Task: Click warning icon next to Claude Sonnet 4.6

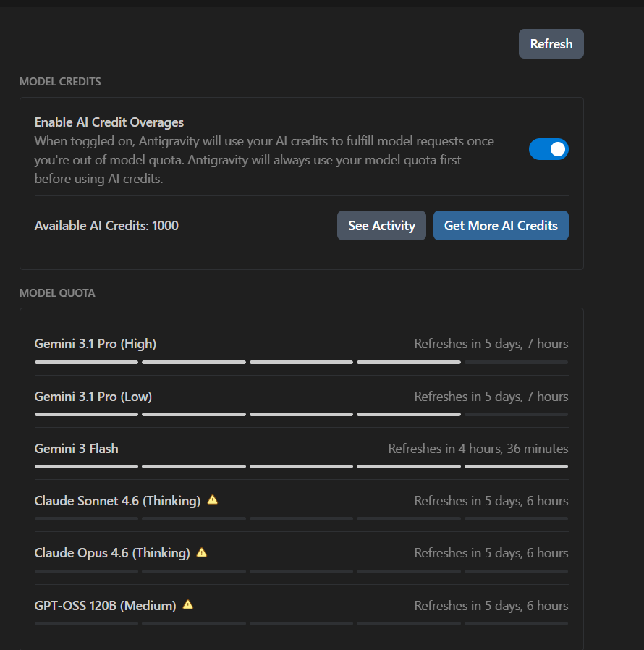Action: pos(212,500)
